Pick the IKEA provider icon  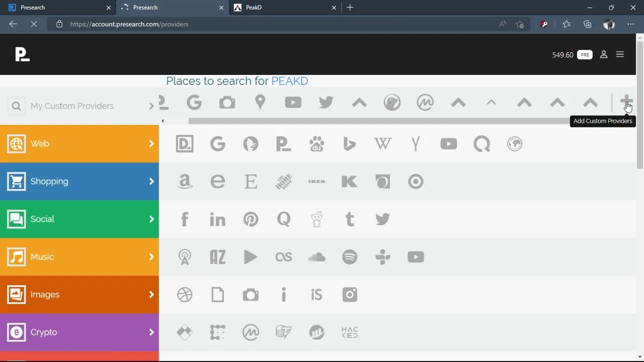coord(316,182)
